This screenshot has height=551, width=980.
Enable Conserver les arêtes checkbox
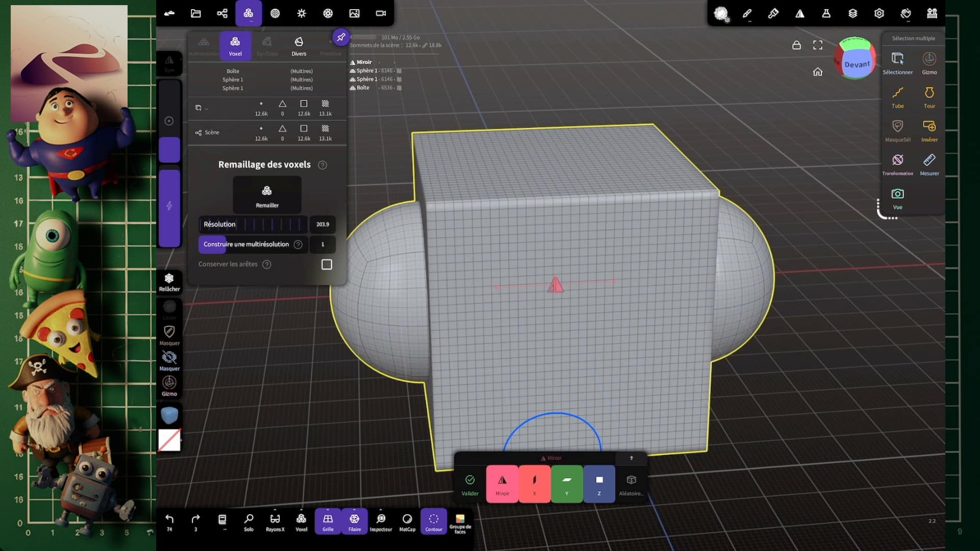coord(327,264)
